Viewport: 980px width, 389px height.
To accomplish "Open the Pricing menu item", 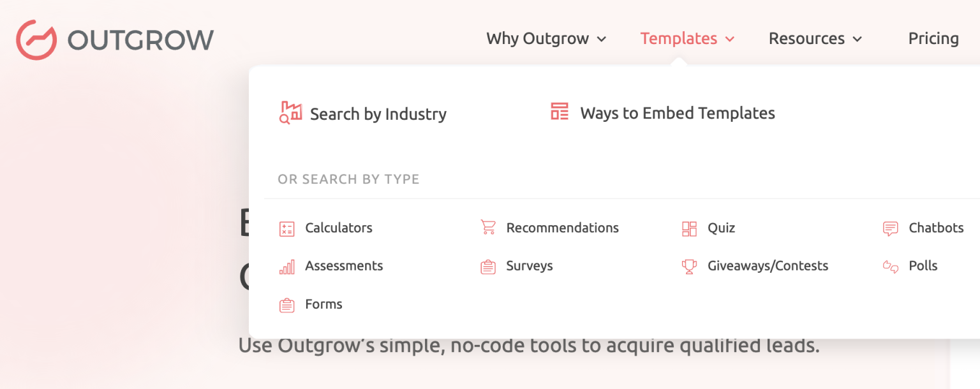I will (x=933, y=38).
